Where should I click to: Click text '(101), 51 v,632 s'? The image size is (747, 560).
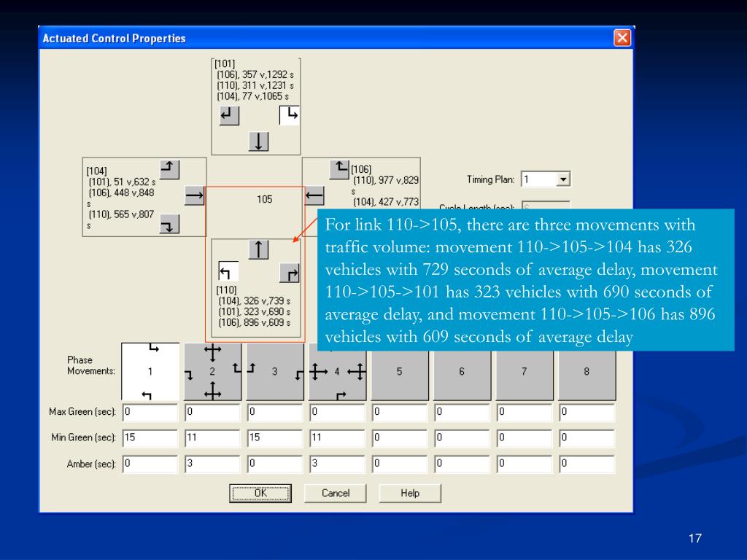tap(122, 182)
